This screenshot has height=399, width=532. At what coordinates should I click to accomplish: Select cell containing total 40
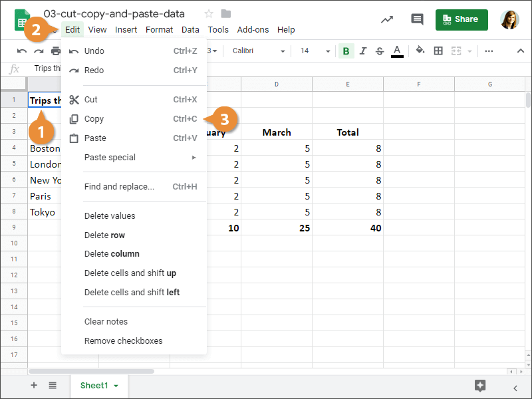coord(348,228)
